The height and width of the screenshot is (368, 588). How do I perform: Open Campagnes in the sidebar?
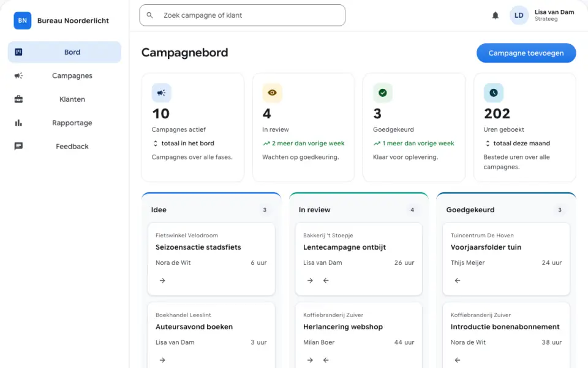point(64,76)
